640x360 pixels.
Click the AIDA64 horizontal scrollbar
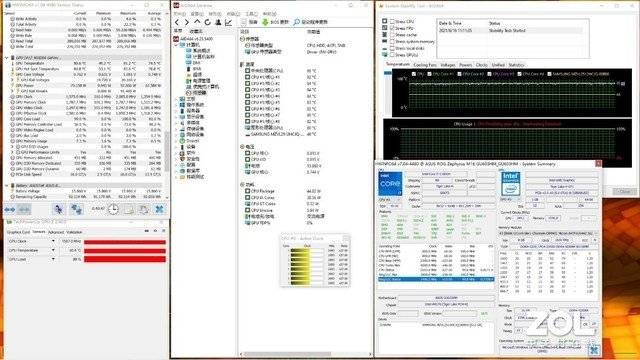287,354
